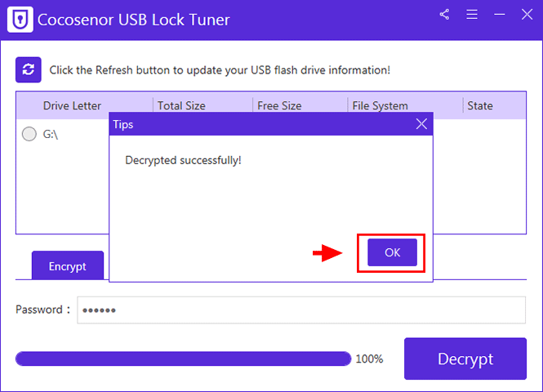Switch to the Encrypt tab
The image size is (543, 392).
(68, 265)
